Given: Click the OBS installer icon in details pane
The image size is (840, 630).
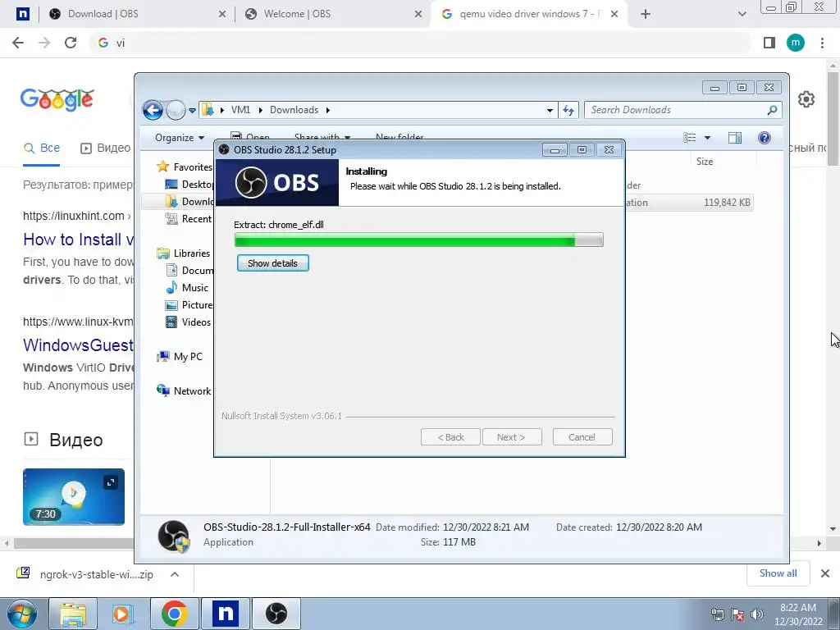Looking at the screenshot, I should click(173, 535).
